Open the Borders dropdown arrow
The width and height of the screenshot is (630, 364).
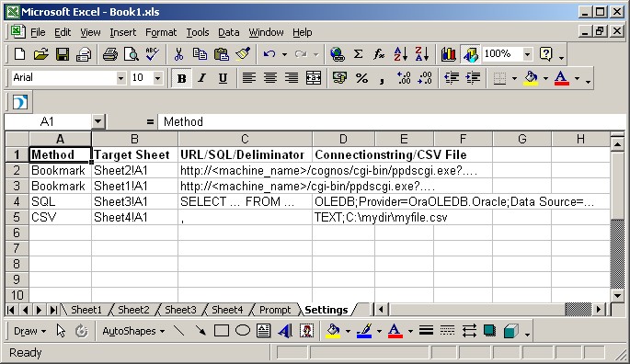(x=514, y=78)
